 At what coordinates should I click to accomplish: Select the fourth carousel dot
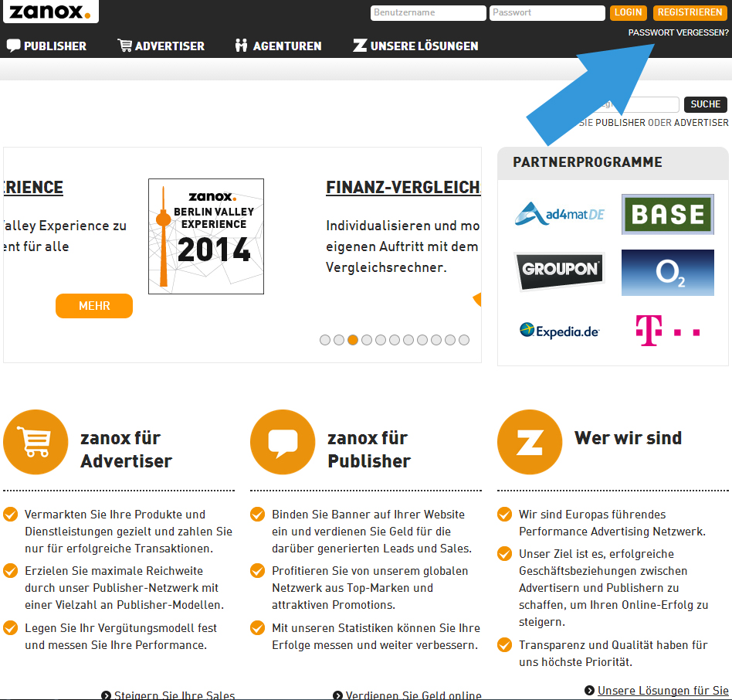point(367,340)
